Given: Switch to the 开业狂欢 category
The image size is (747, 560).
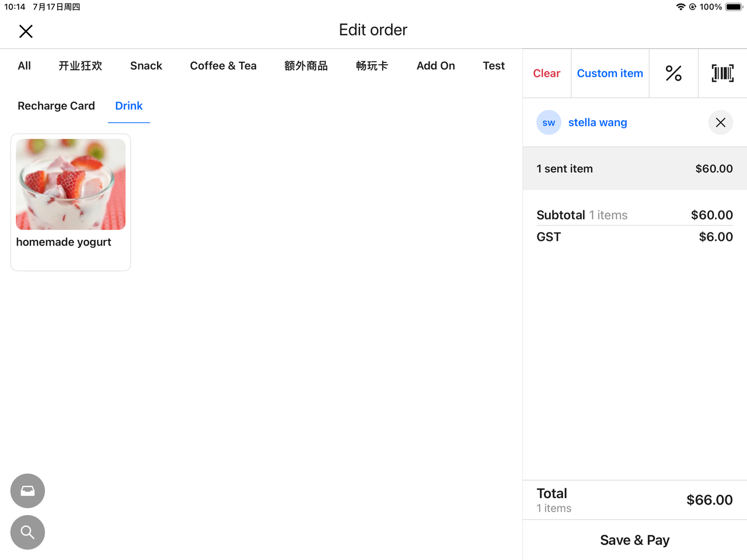Looking at the screenshot, I should click(81, 66).
